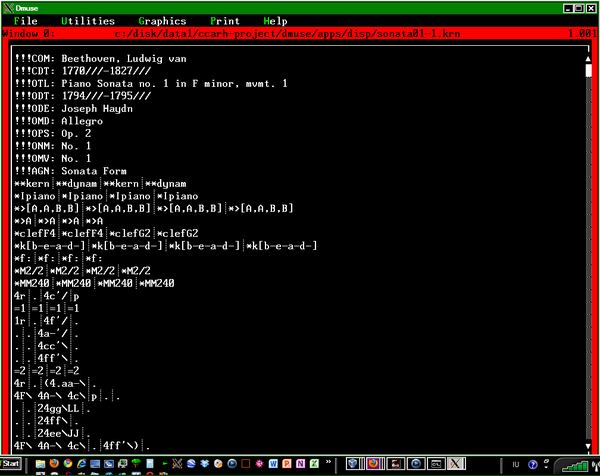Expand the quick launch overflow chevron
Image resolution: width=600 pixels, height=476 pixels.
(x=328, y=463)
